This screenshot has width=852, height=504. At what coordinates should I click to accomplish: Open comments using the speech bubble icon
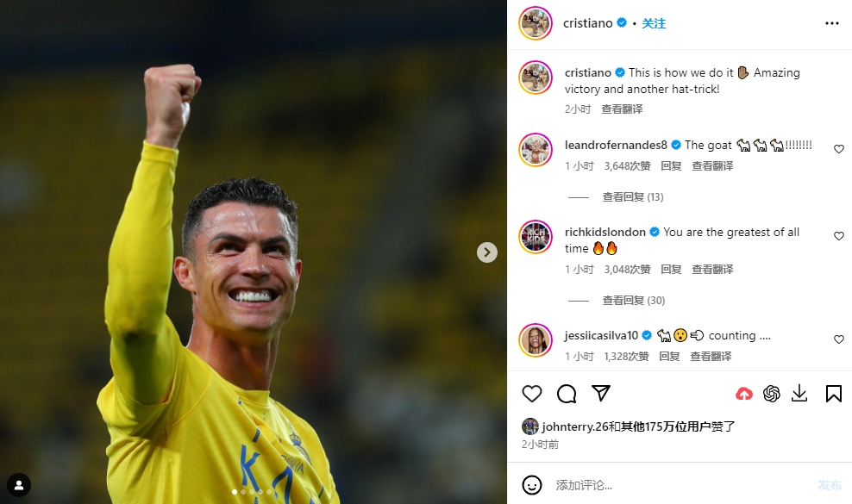point(567,394)
